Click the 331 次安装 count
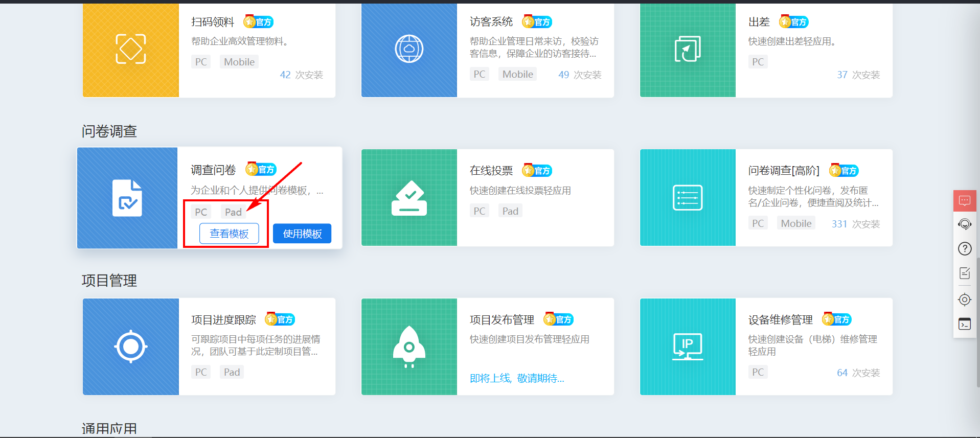 [x=856, y=224]
